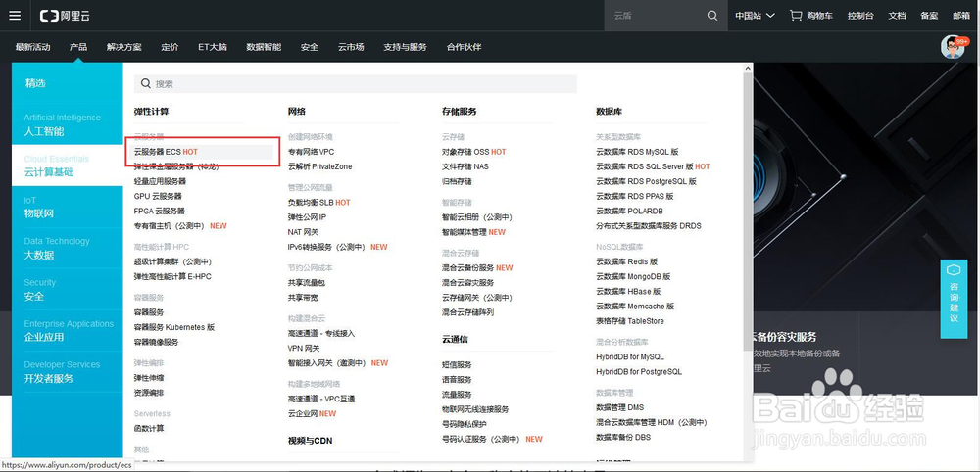Open the 合作伙伴 menu
Viewport: 980px width, 472px height.
pyautogui.click(x=464, y=47)
